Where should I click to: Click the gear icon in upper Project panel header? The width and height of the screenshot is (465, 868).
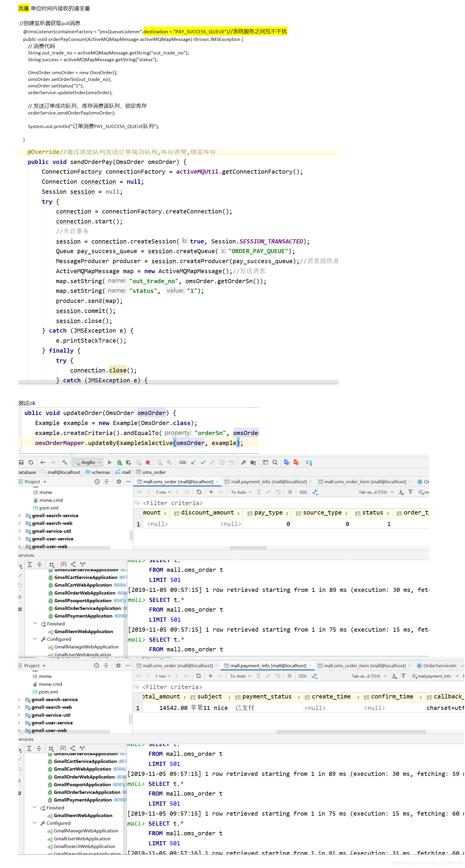[x=119, y=482]
